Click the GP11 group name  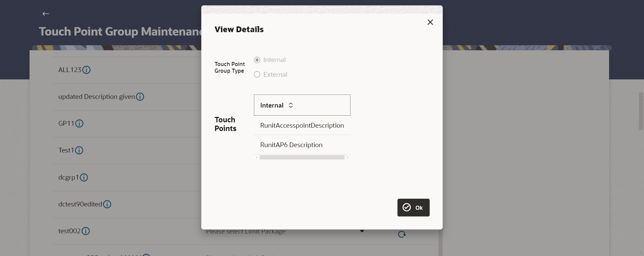pos(66,123)
